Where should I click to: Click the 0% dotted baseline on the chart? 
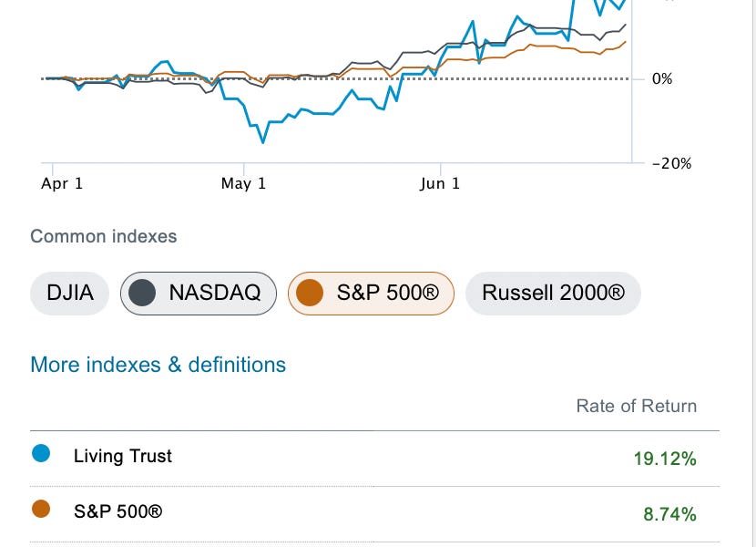coord(364,79)
